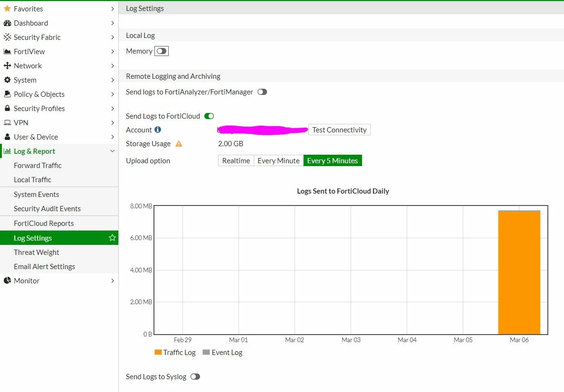This screenshot has height=392, width=564.
Task: Click the Security Fabric icon in sidebar
Action: coord(7,37)
